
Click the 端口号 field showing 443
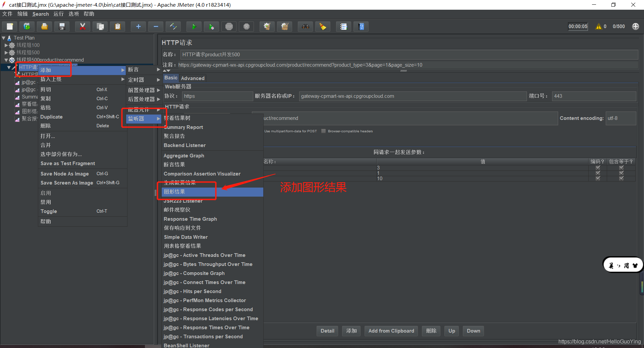point(594,96)
